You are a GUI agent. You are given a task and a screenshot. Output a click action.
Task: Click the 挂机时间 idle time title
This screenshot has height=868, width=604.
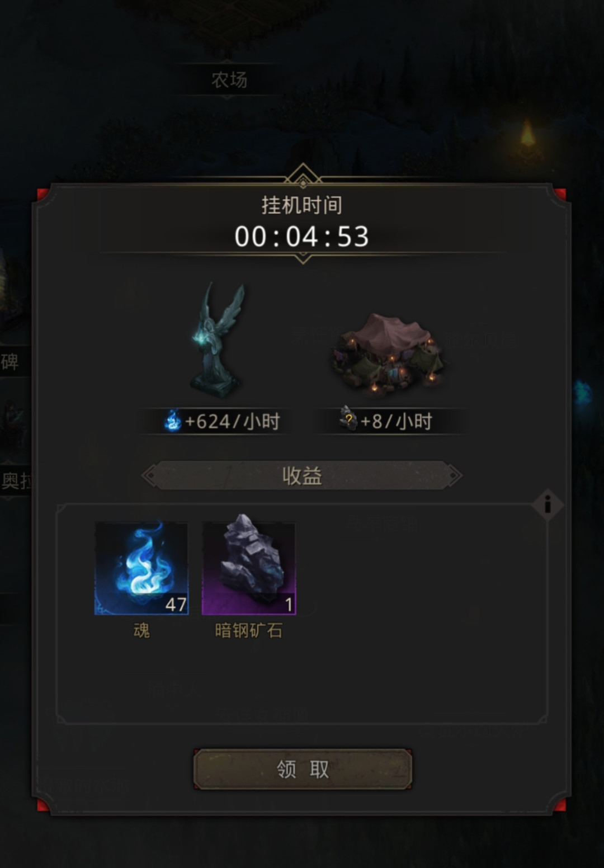[302, 205]
